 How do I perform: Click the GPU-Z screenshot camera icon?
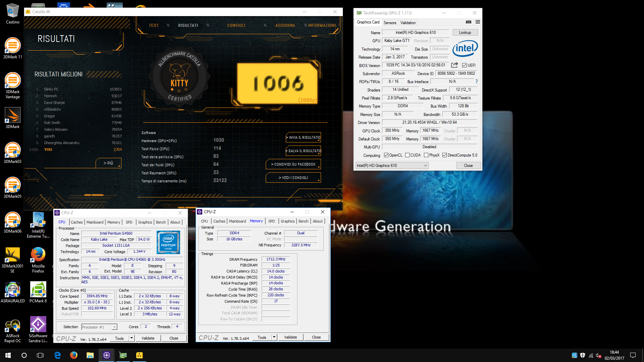(469, 22)
